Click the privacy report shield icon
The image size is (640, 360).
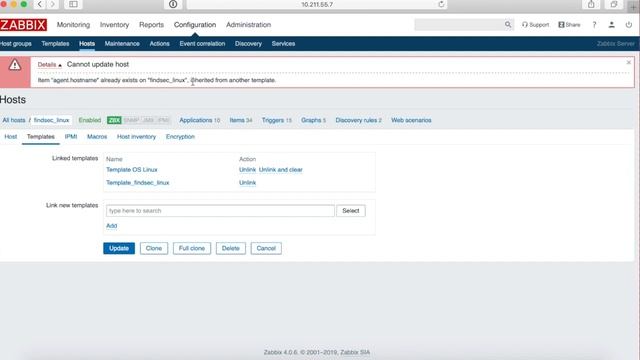point(173,4)
